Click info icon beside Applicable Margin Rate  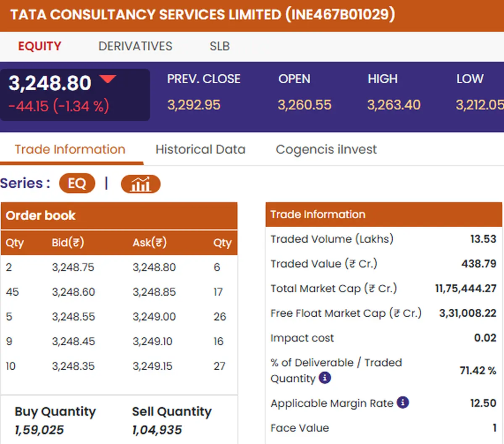click(403, 402)
